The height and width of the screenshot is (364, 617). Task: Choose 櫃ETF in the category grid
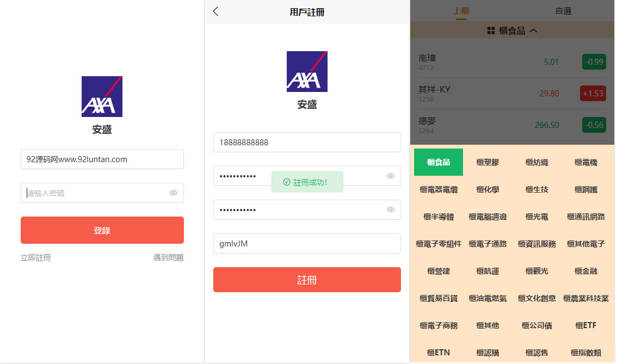pyautogui.click(x=585, y=325)
